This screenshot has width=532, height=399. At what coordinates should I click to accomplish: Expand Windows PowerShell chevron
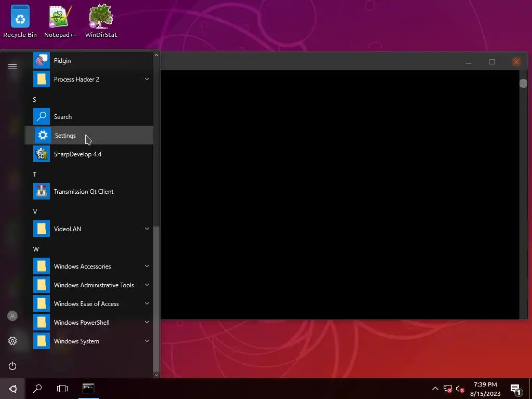point(147,322)
